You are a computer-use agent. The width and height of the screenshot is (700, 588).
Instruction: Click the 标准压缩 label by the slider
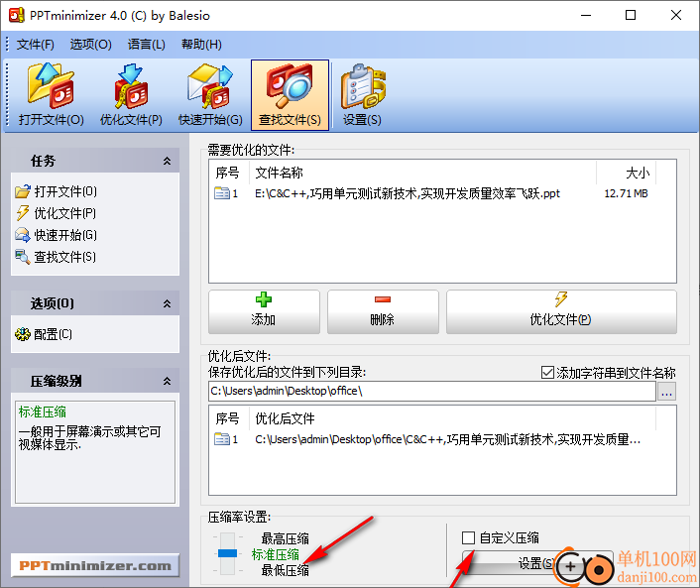(x=275, y=554)
